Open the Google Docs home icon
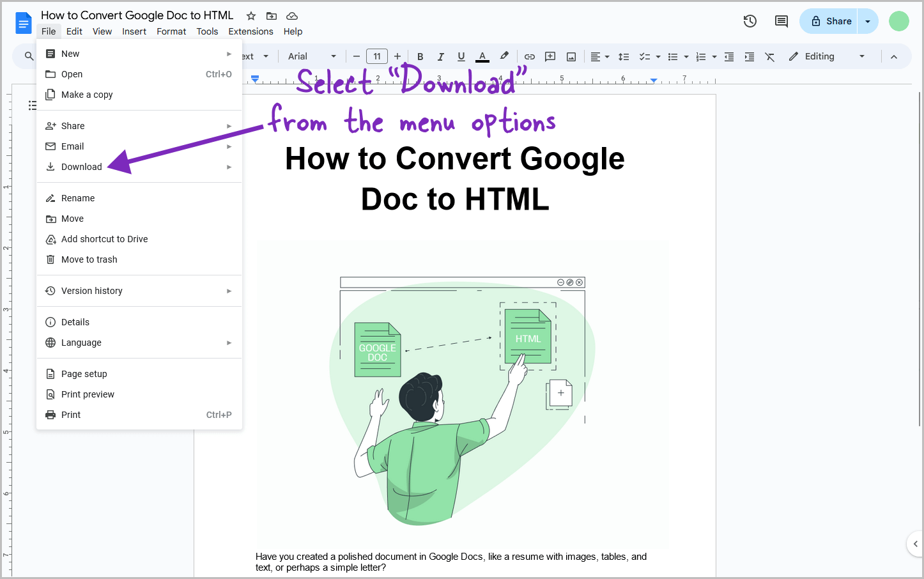 (24, 24)
